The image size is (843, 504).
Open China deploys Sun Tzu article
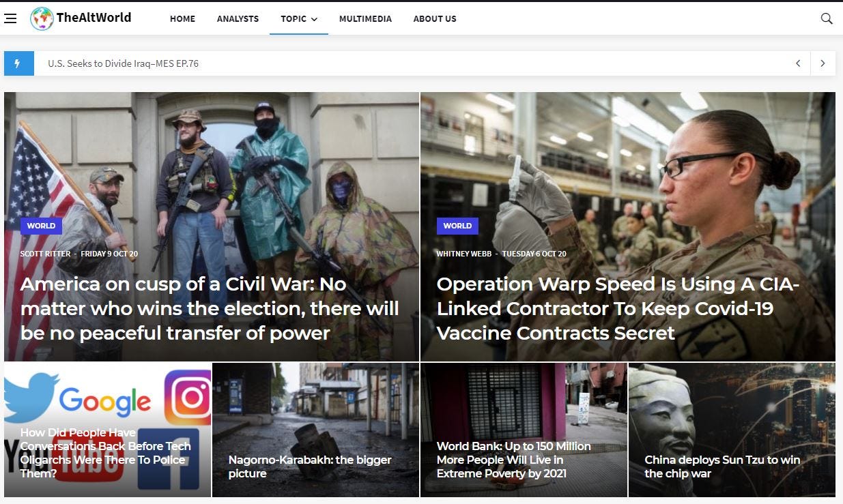tap(722, 466)
